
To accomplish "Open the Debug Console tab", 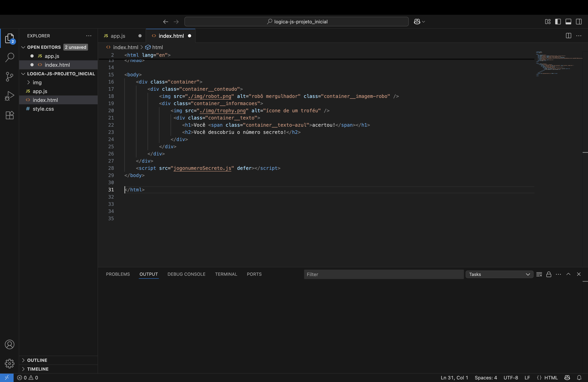I will (186, 274).
